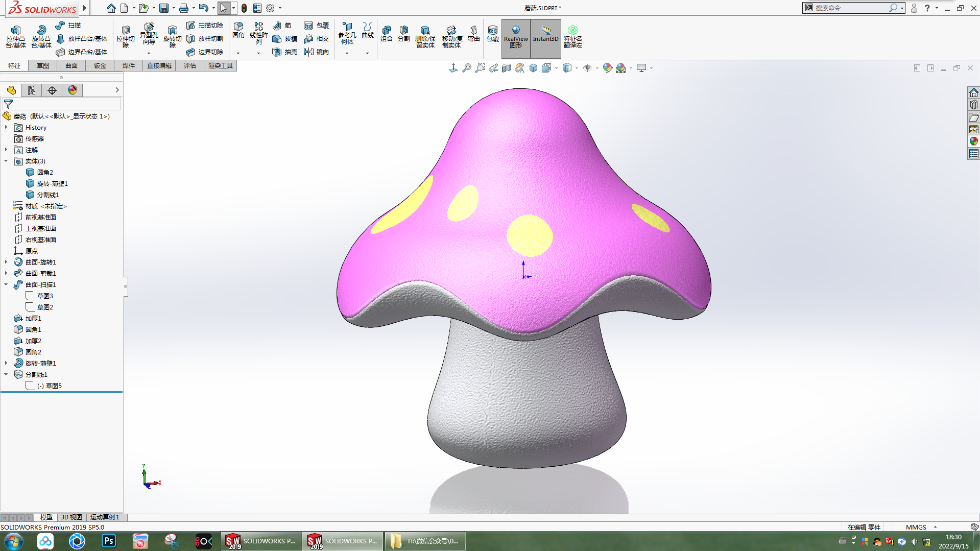Open the 渲染工具 render tools tab
The width and height of the screenshot is (980, 551).
(221, 65)
